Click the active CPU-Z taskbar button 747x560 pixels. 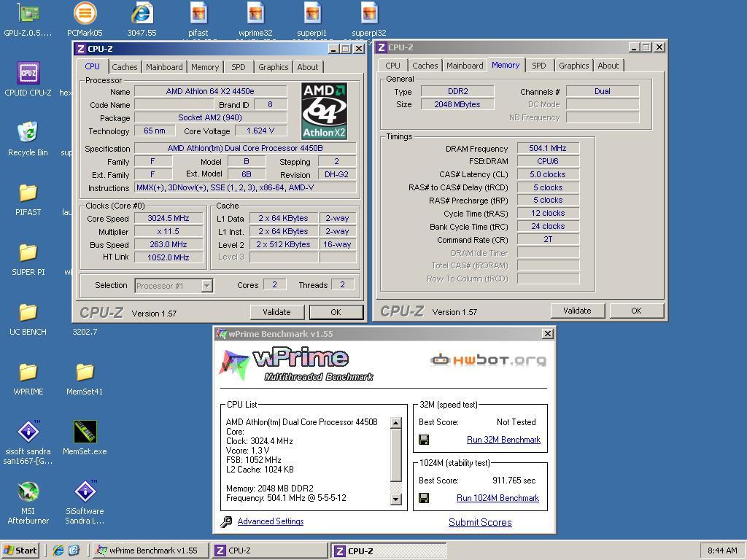[389, 551]
